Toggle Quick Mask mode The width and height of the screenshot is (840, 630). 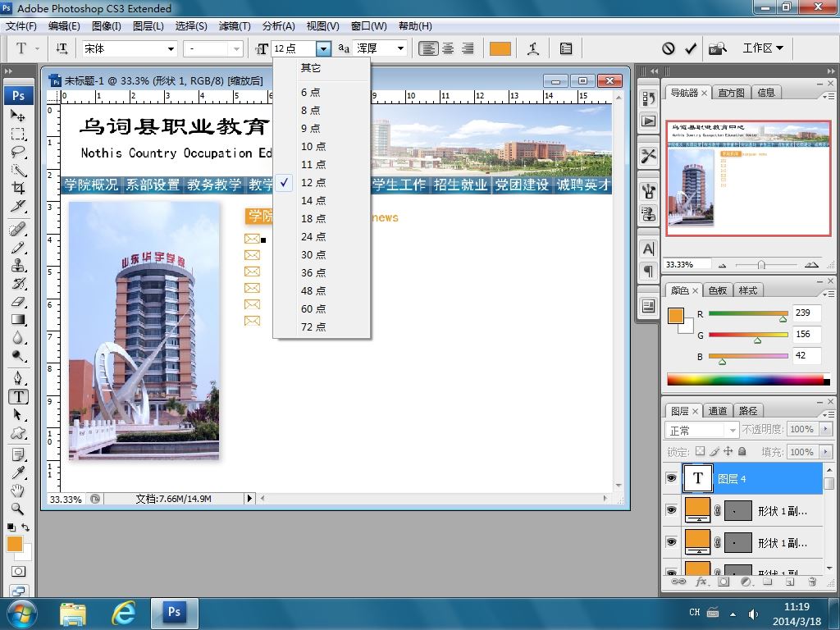[18, 571]
